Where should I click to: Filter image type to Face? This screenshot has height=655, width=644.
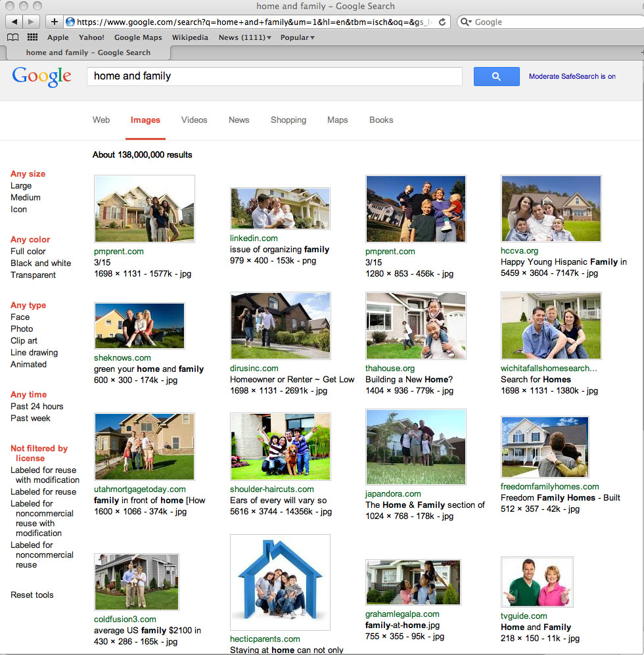coord(20,317)
